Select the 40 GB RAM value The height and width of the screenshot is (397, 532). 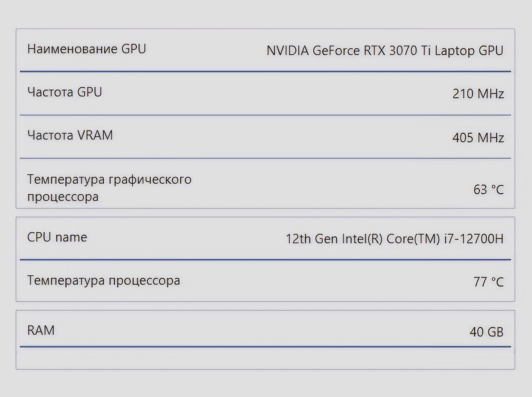pos(486,332)
